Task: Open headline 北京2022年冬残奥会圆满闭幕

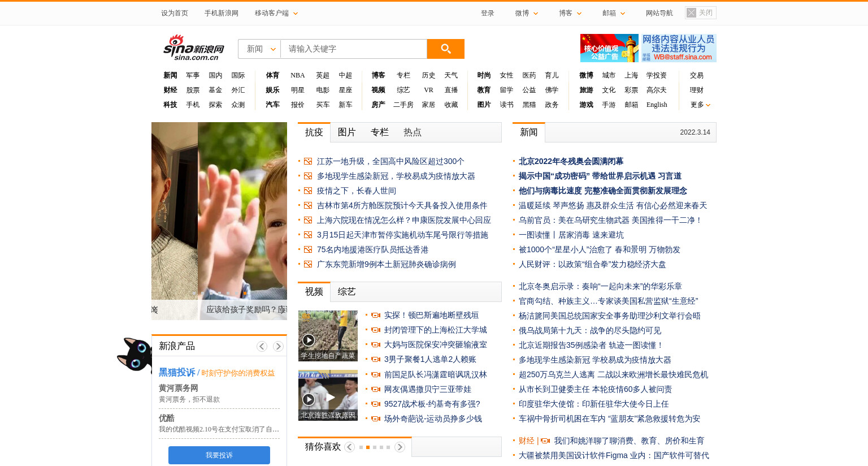Action: coord(571,161)
